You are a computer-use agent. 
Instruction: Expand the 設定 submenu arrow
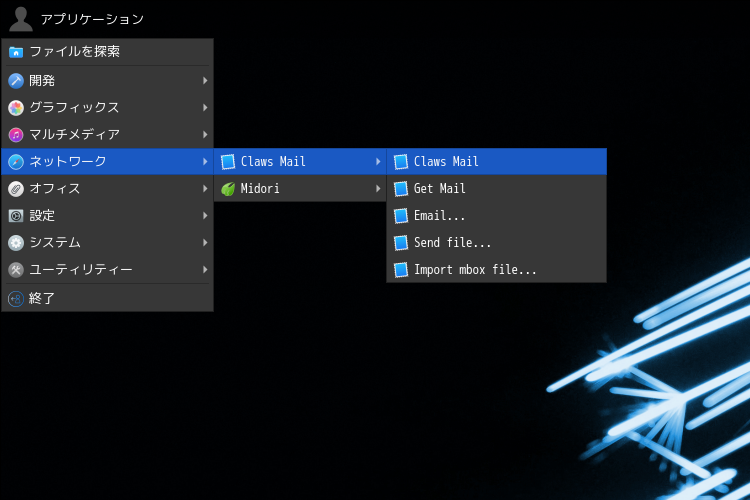pyautogui.click(x=205, y=215)
